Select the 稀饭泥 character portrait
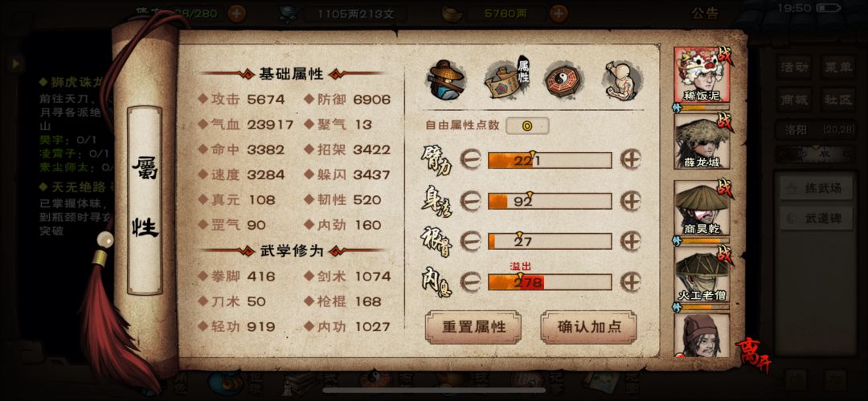This screenshot has width=868, height=401. 702,76
